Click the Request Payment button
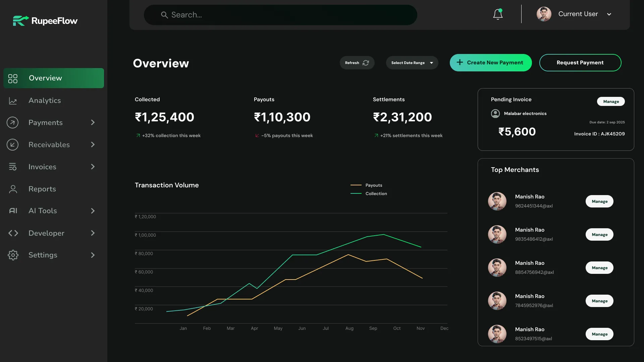644x362 pixels. pyautogui.click(x=580, y=63)
